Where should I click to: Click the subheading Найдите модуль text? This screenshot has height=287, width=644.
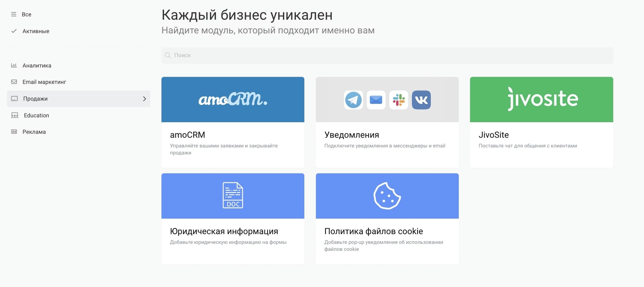pos(268,30)
